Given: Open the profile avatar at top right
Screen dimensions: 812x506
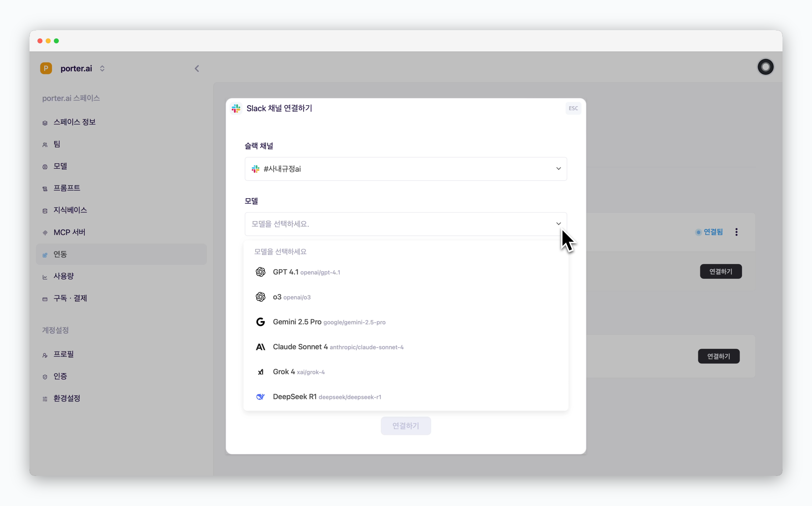Looking at the screenshot, I should click(x=765, y=67).
